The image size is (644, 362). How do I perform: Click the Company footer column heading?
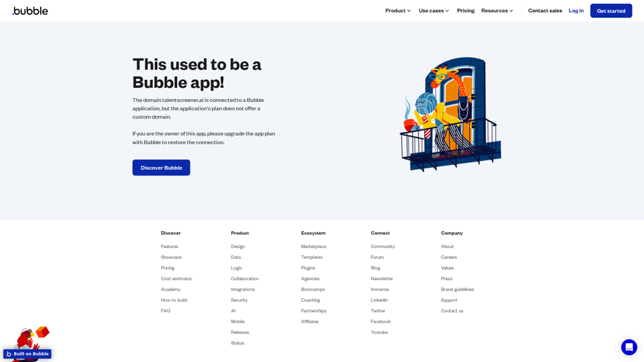[451, 233]
